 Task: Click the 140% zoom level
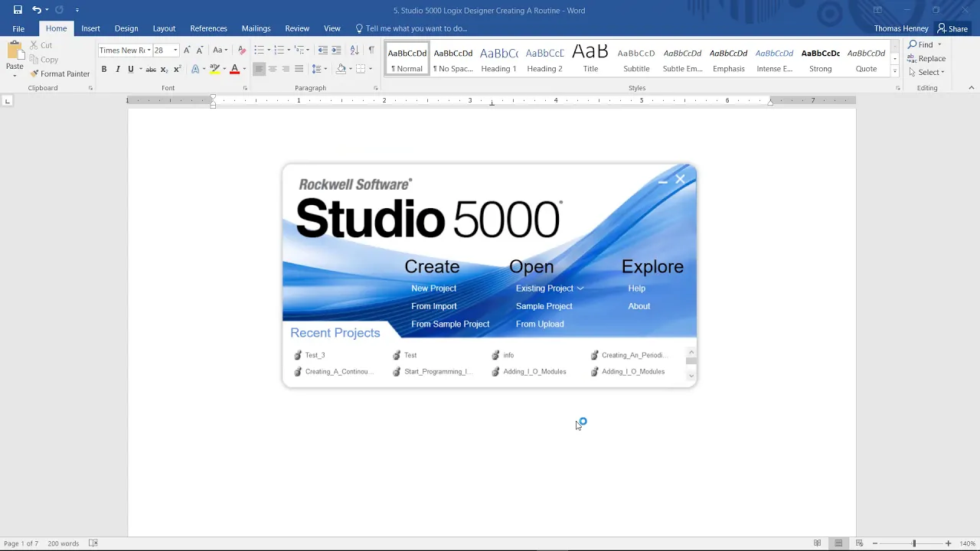click(x=967, y=543)
